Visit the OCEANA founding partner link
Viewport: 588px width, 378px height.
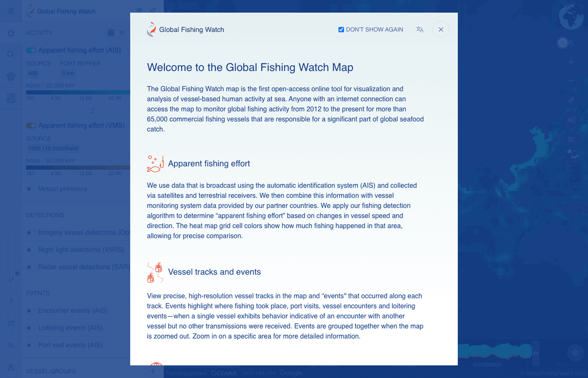[x=224, y=373]
